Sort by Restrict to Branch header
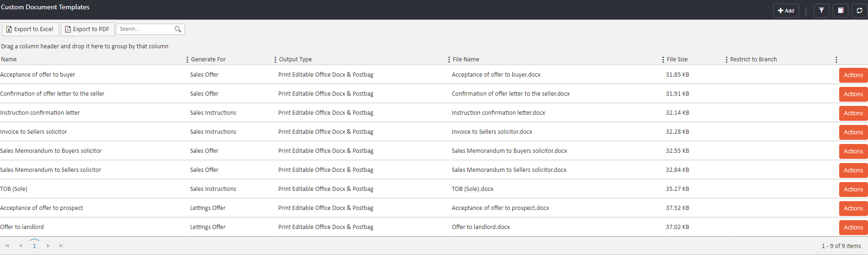 click(753, 59)
